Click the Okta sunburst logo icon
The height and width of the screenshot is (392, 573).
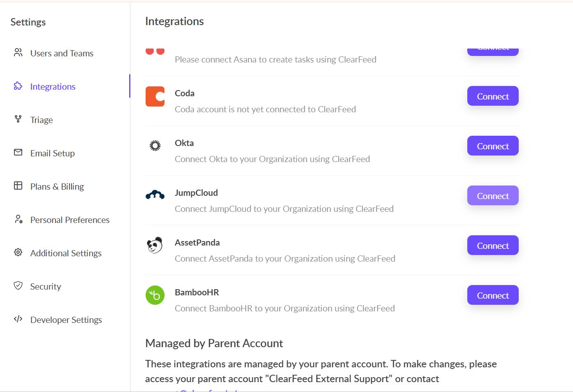155,146
